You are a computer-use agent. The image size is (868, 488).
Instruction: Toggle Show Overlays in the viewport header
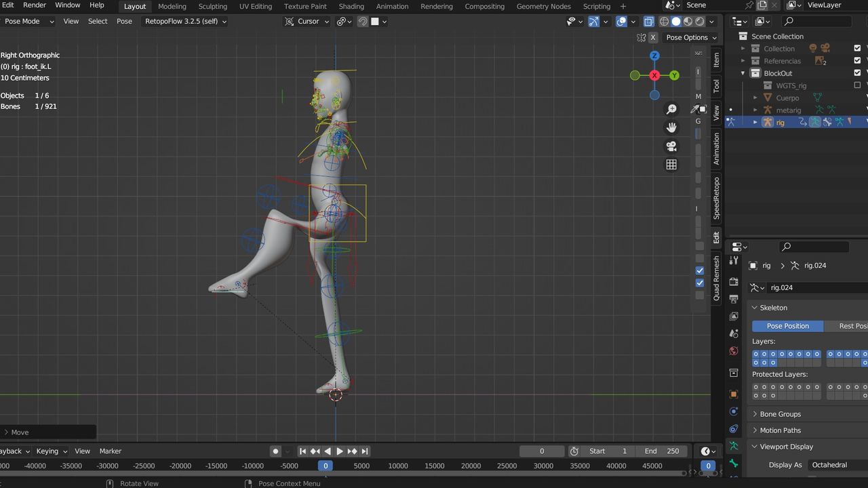point(621,21)
